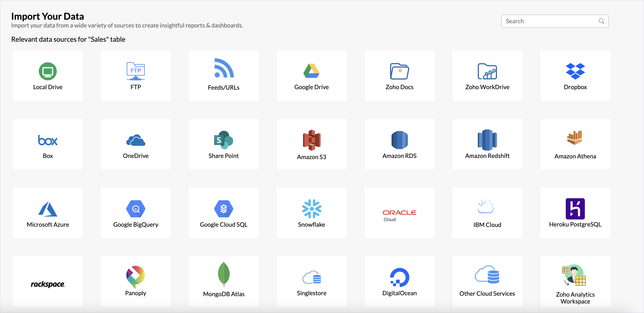Click the Snowflake connector icon
Image resolution: width=644 pixels, height=313 pixels.
312,208
